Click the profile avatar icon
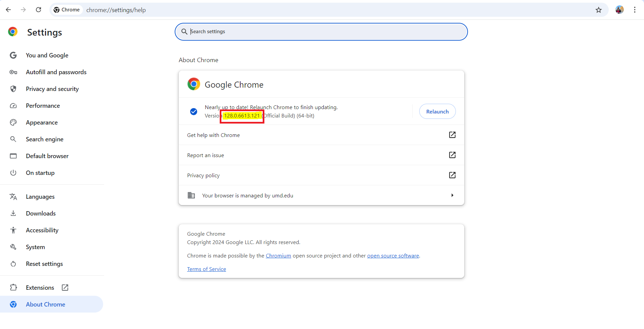 tap(619, 10)
